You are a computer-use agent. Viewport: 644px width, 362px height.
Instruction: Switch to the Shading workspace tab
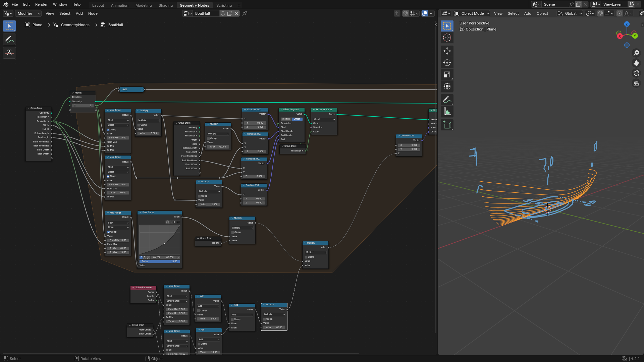tap(166, 5)
